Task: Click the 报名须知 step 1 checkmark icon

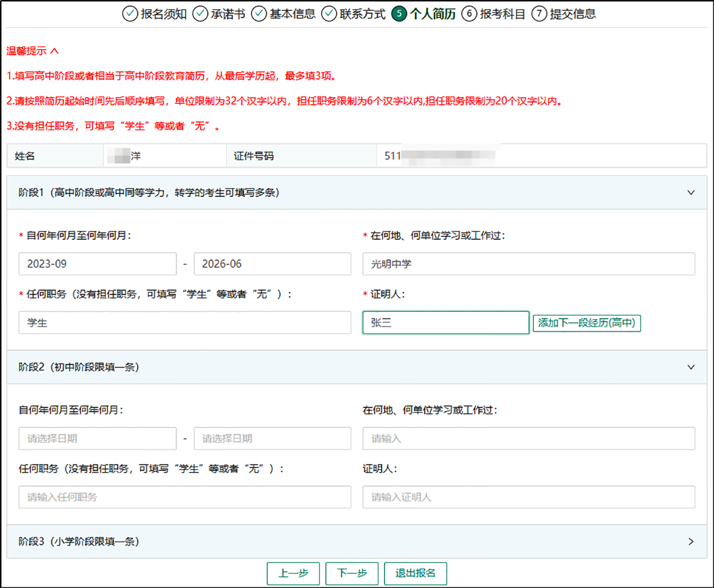Action: [x=130, y=13]
